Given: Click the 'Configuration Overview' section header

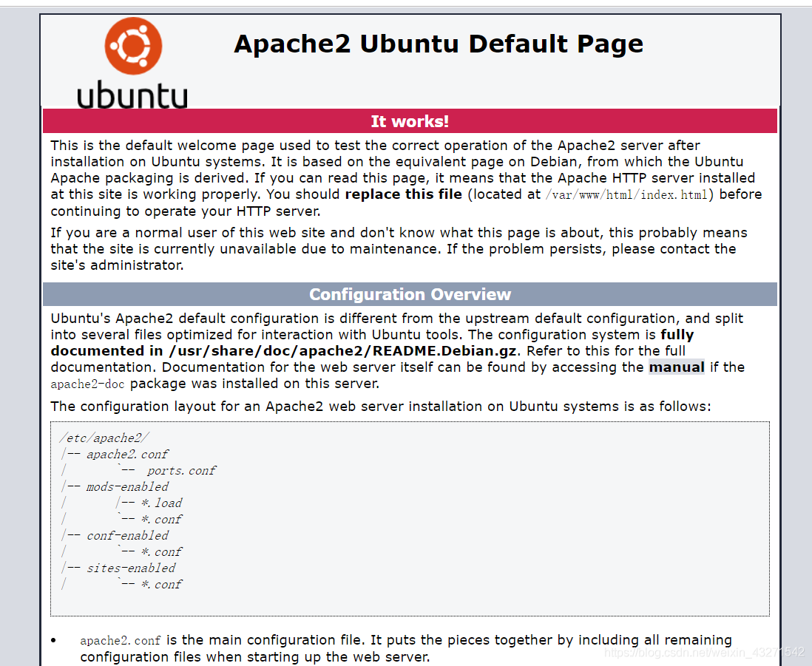Looking at the screenshot, I should pos(410,294).
